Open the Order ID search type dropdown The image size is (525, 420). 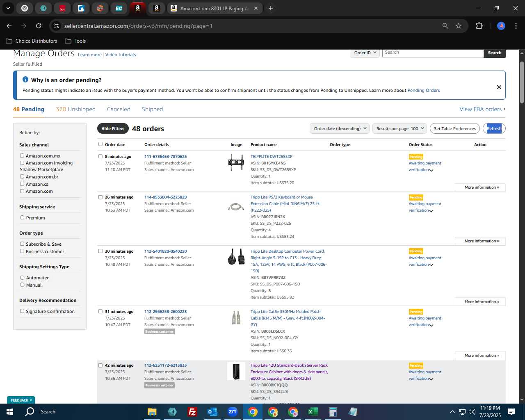pyautogui.click(x=365, y=53)
